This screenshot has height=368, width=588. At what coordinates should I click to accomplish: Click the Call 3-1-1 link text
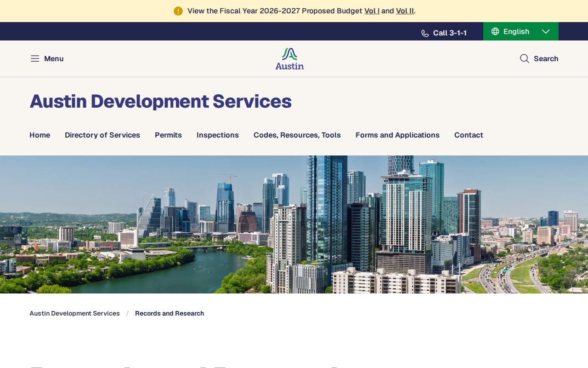[x=450, y=33]
